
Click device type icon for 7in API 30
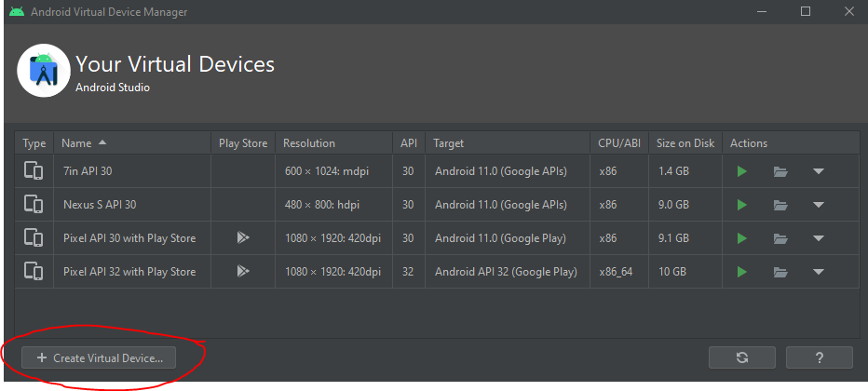coord(34,171)
